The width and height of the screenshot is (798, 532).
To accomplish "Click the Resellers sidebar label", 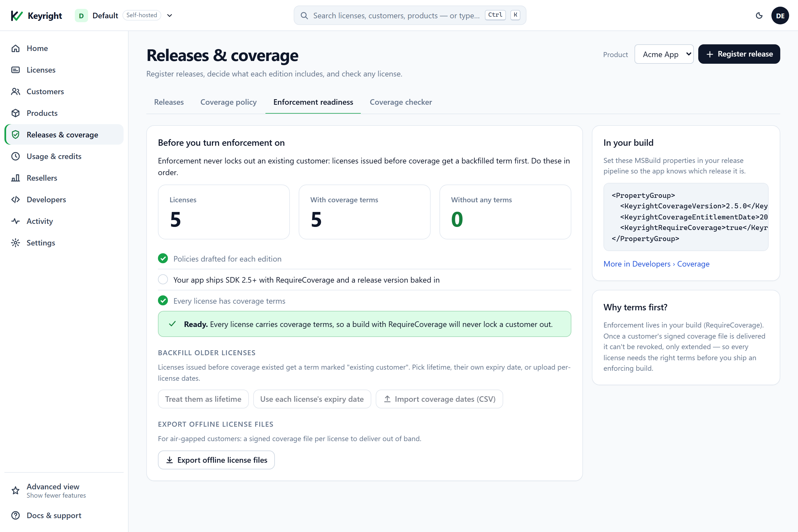I will pyautogui.click(x=42, y=178).
